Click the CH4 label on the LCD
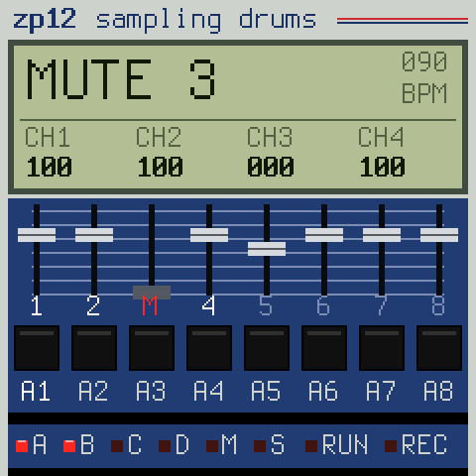The image size is (476, 476). pos(381,137)
